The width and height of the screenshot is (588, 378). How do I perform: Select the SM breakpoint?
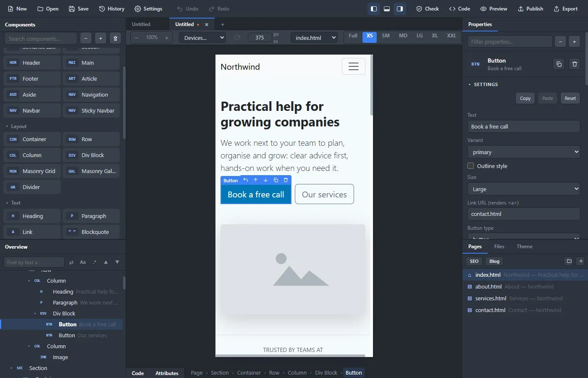(386, 36)
